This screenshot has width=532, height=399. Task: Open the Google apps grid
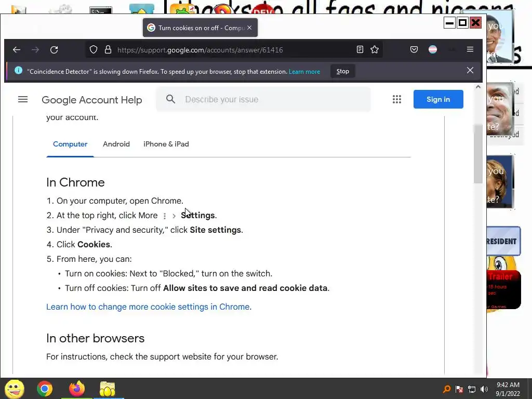click(x=396, y=99)
